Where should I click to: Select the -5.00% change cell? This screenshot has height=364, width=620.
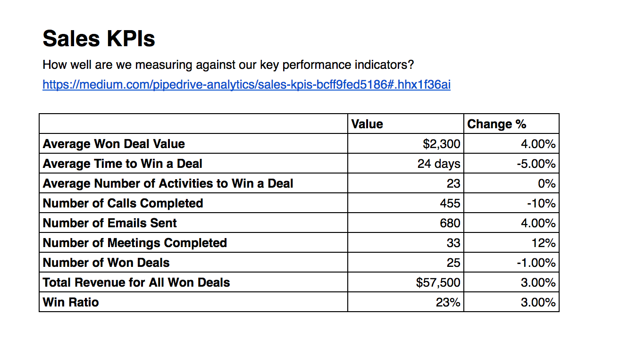click(511, 163)
